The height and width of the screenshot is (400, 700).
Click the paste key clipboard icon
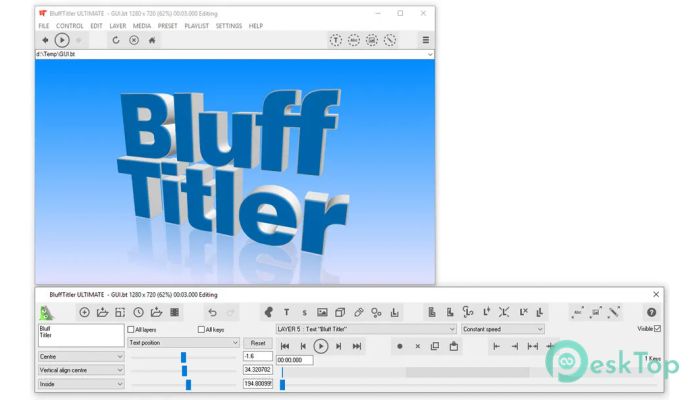click(454, 346)
